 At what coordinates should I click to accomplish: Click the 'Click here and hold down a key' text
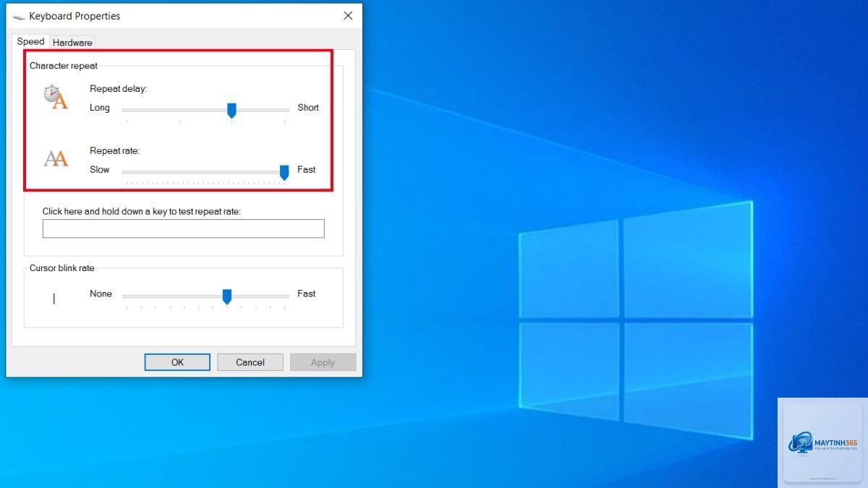[142, 212]
